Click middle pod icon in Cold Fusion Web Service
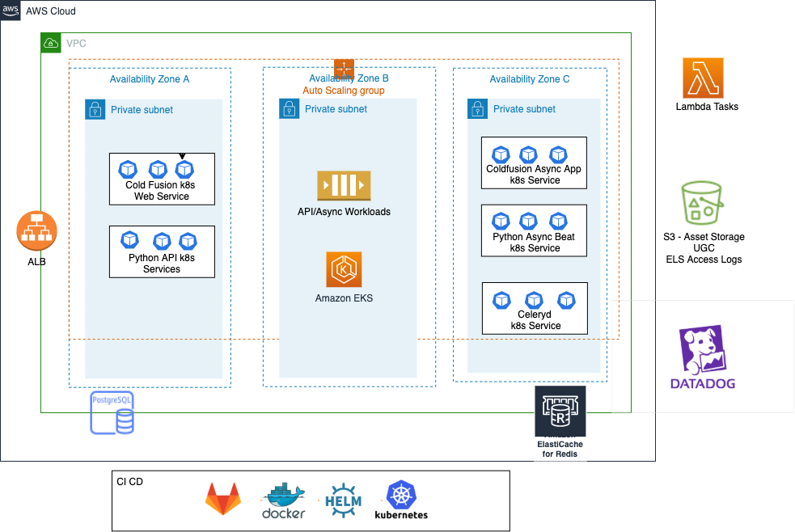Screen dimensions: 795x532 (x=158, y=169)
